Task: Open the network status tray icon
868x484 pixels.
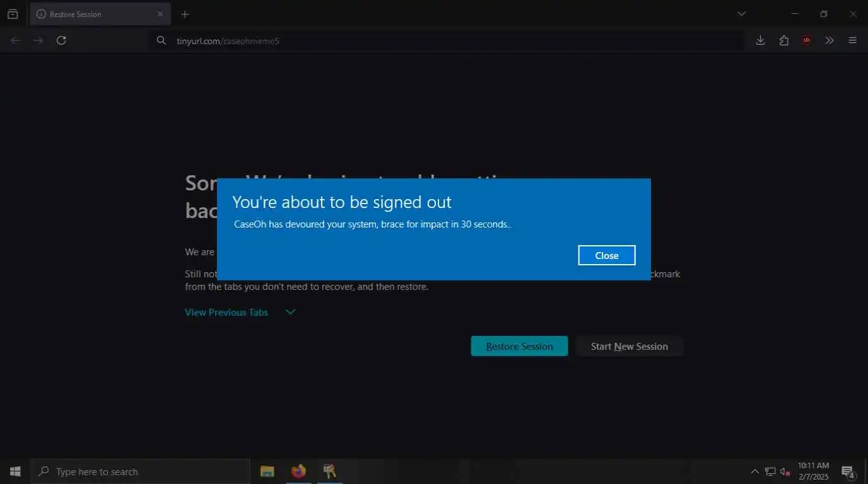Action: 770,471
